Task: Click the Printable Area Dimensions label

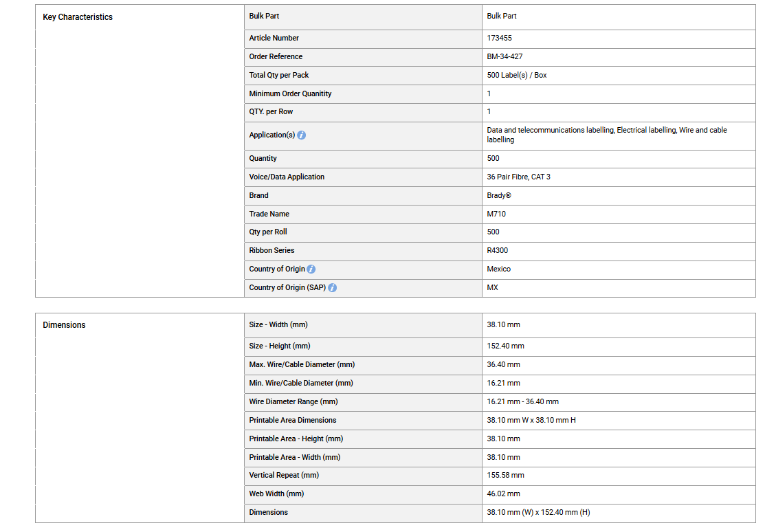Action: 293,420
